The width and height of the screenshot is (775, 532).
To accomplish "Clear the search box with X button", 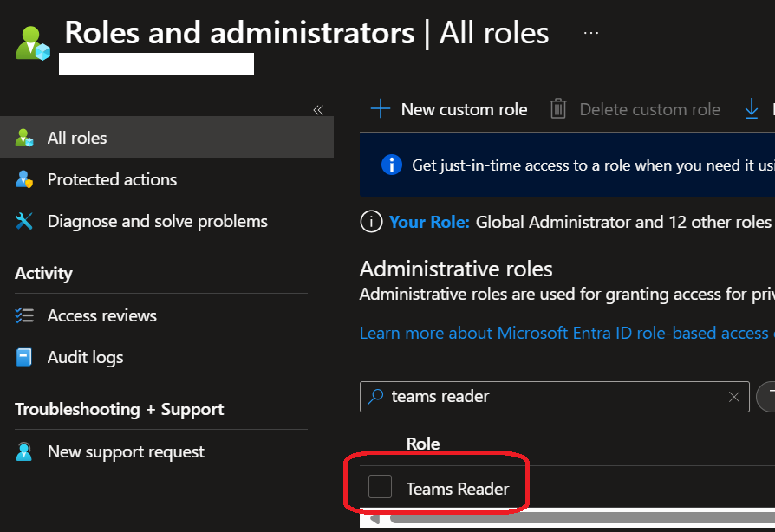I will 734,397.
